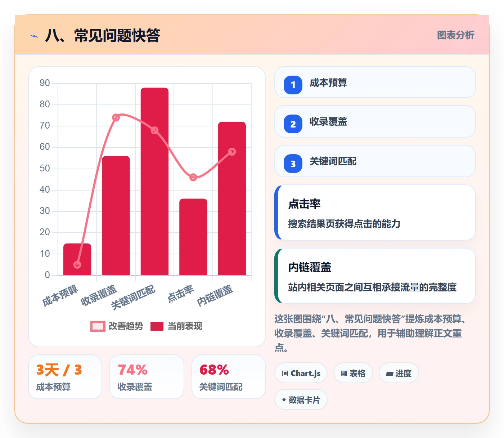The image size is (504, 438).
Task: Toggle 当前表现 legend swatch
Action: [157, 326]
